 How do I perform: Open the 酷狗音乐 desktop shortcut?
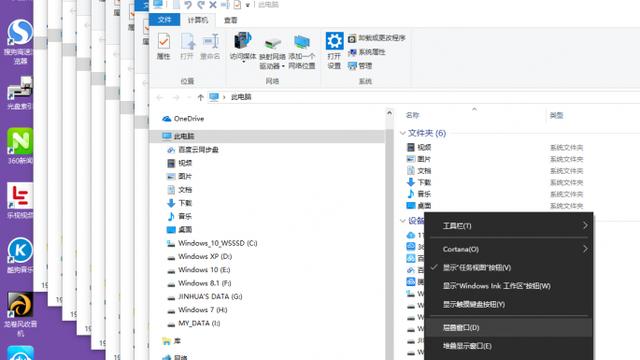pyautogui.click(x=20, y=255)
